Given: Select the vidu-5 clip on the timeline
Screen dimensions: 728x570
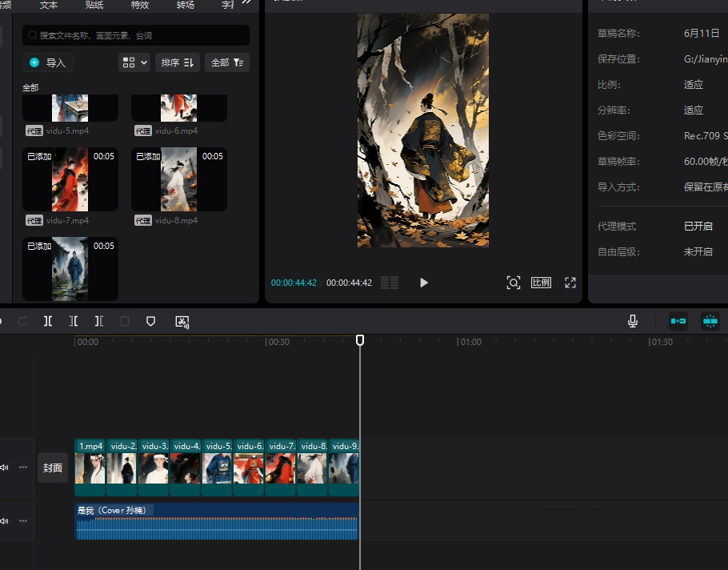Looking at the screenshot, I should 217,468.
